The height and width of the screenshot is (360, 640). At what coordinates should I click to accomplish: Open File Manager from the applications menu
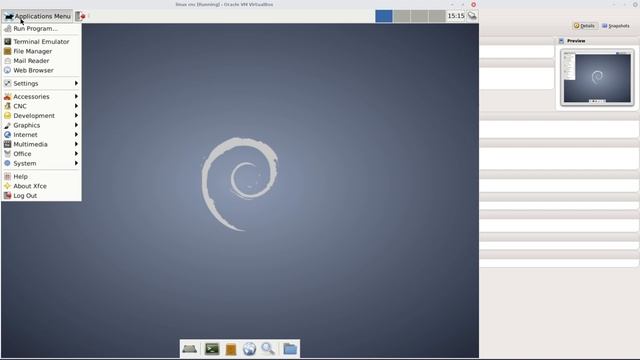[41, 51]
